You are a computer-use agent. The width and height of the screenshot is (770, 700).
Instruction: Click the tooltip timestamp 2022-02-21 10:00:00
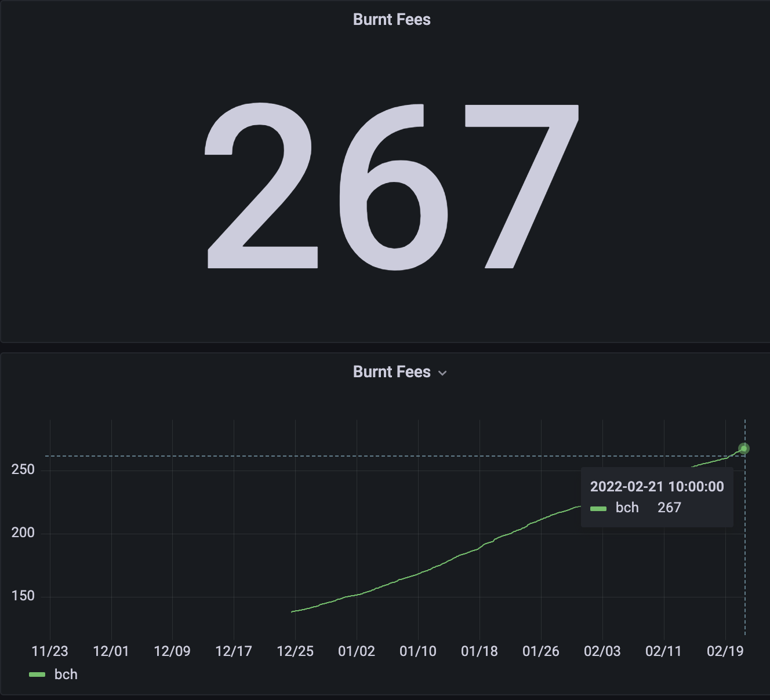coord(657,487)
